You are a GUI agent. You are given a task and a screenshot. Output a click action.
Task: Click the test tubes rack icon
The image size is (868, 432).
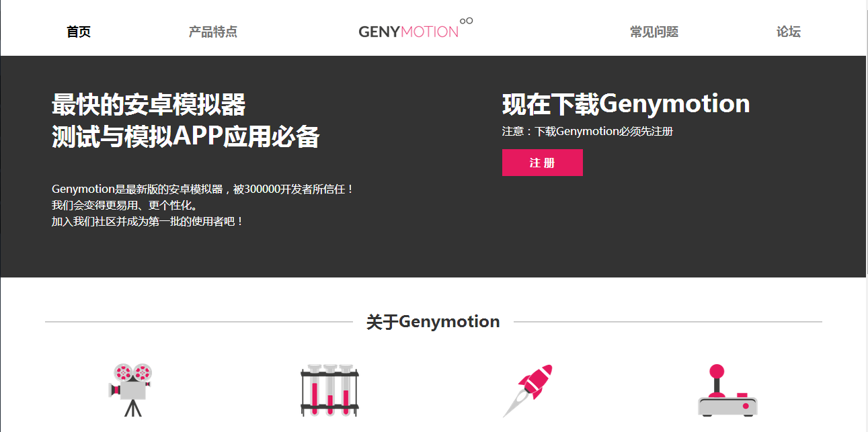(x=329, y=390)
